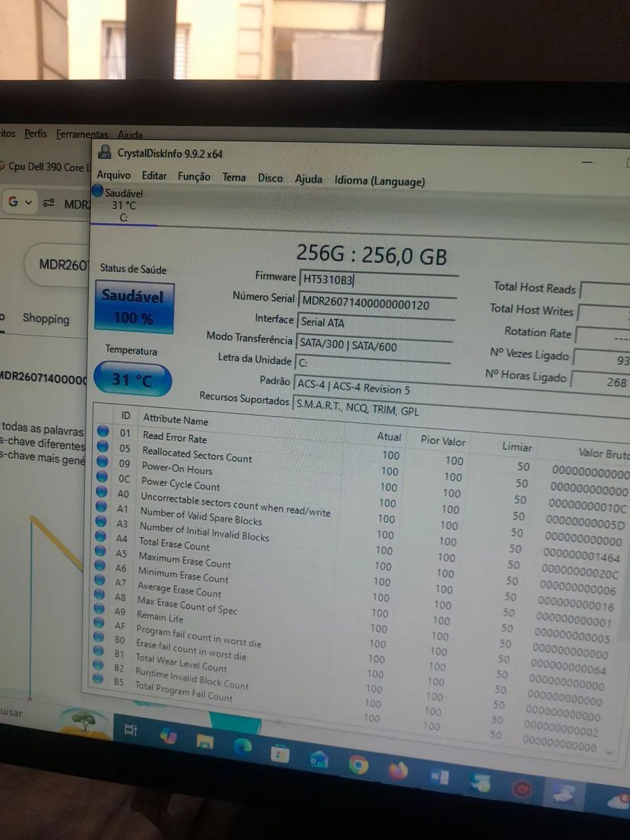This screenshot has height=840, width=630.
Task: Open the Função menu
Action: click(x=194, y=177)
